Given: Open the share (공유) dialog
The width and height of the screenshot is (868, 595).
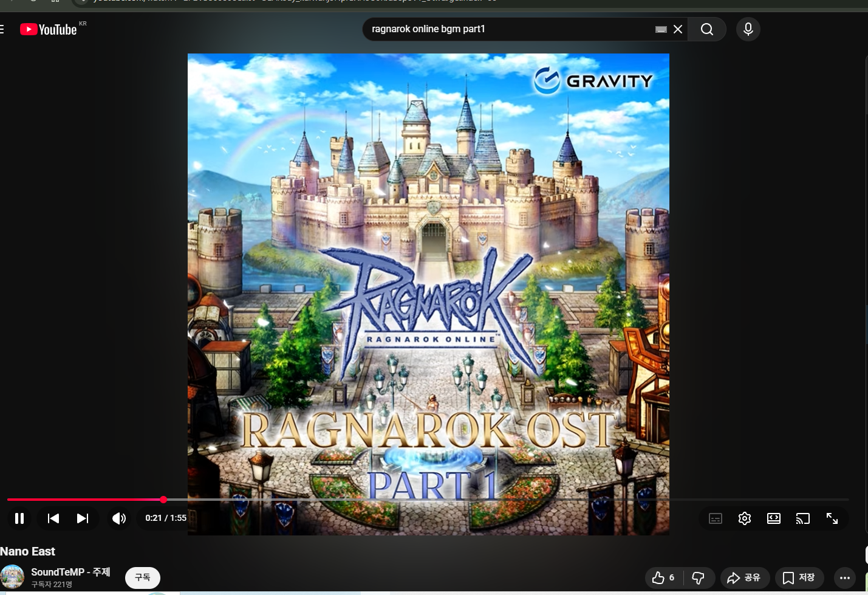Looking at the screenshot, I should (745, 577).
